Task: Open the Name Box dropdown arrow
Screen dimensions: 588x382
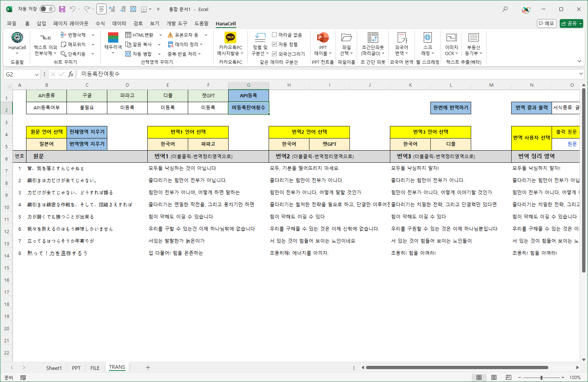Action: [x=37, y=74]
